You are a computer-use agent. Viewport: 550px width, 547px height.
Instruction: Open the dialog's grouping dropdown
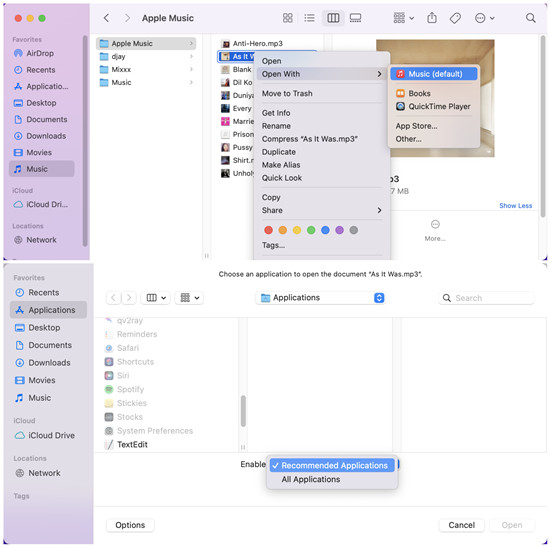pos(189,298)
